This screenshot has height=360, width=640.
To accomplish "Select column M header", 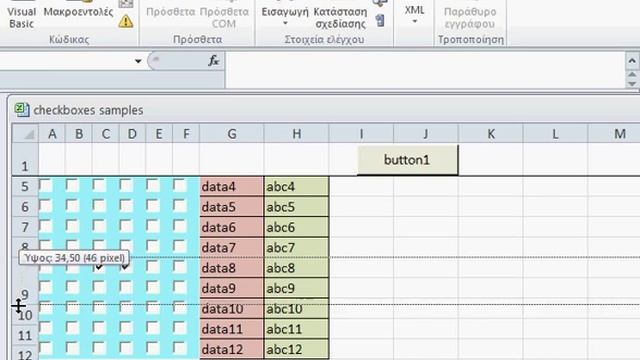I will (614, 133).
